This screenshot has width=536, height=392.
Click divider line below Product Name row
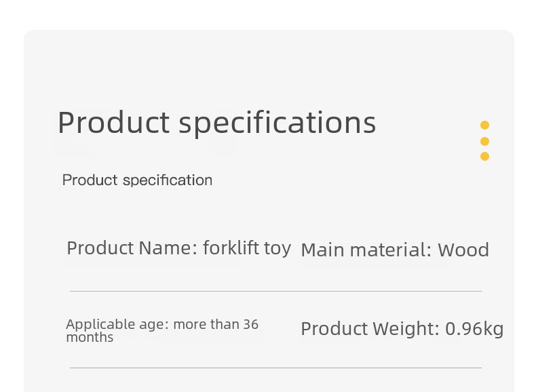coord(275,291)
